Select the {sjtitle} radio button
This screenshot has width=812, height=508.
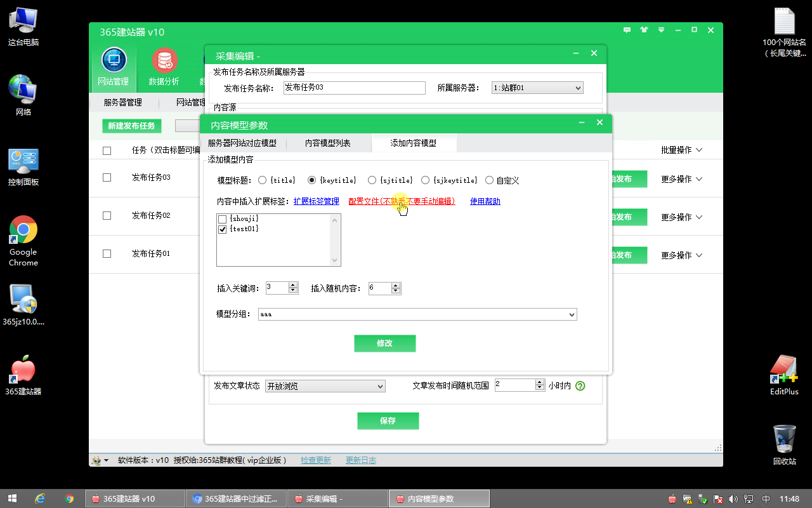[372, 180]
